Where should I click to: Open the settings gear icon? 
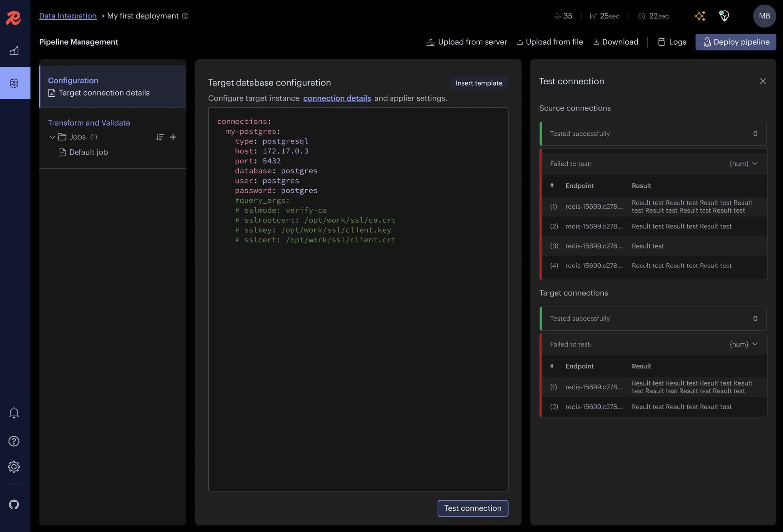(x=14, y=467)
